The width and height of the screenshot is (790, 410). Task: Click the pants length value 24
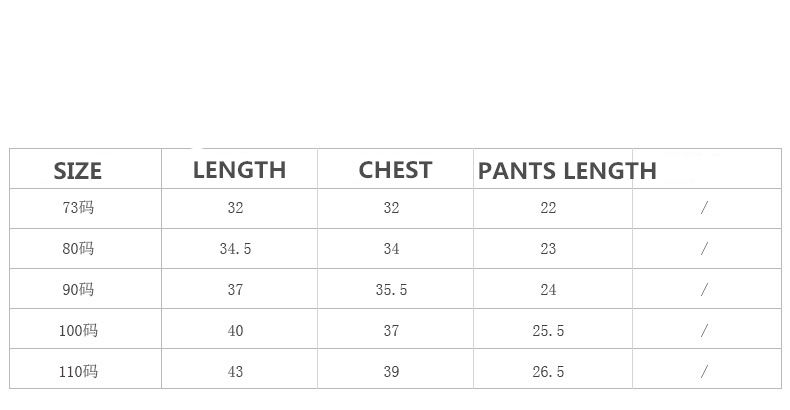[x=548, y=290]
